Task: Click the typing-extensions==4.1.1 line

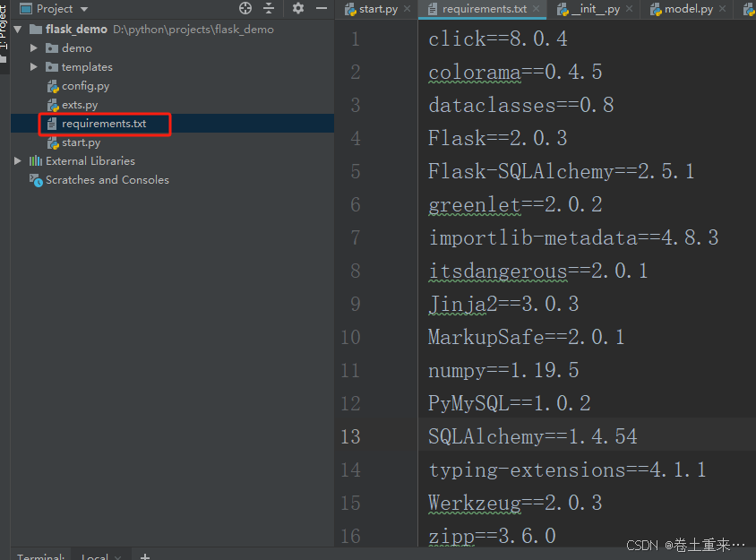Action: click(x=567, y=470)
